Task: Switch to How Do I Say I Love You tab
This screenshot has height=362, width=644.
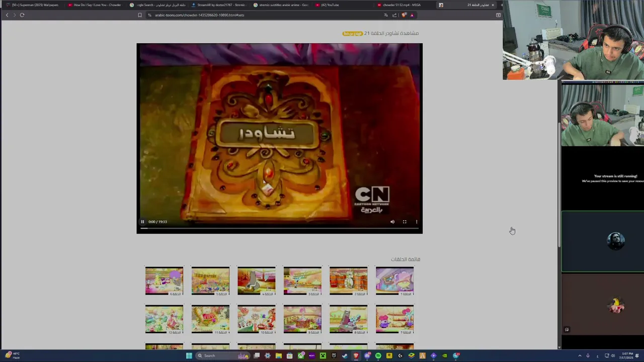Action: 95,5
